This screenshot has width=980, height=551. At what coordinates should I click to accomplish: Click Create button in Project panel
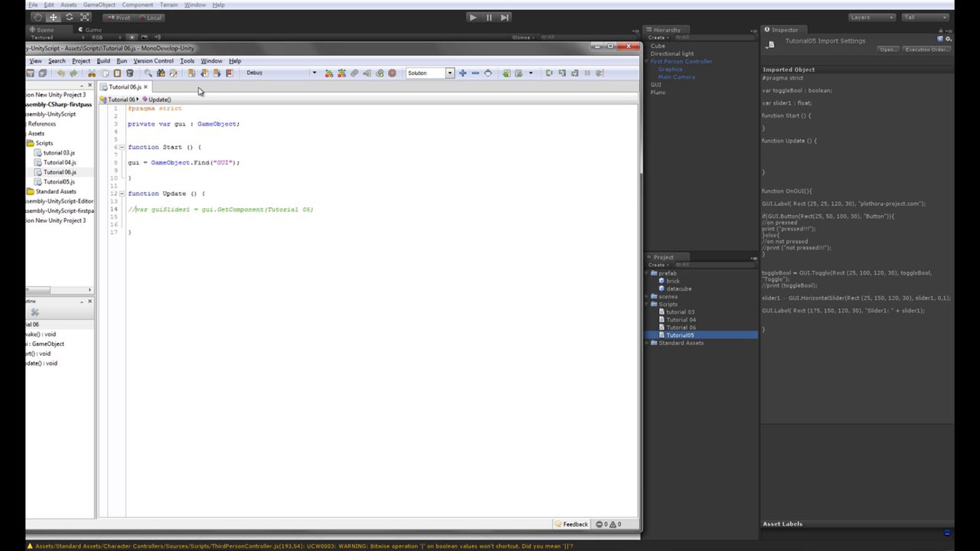(x=658, y=264)
